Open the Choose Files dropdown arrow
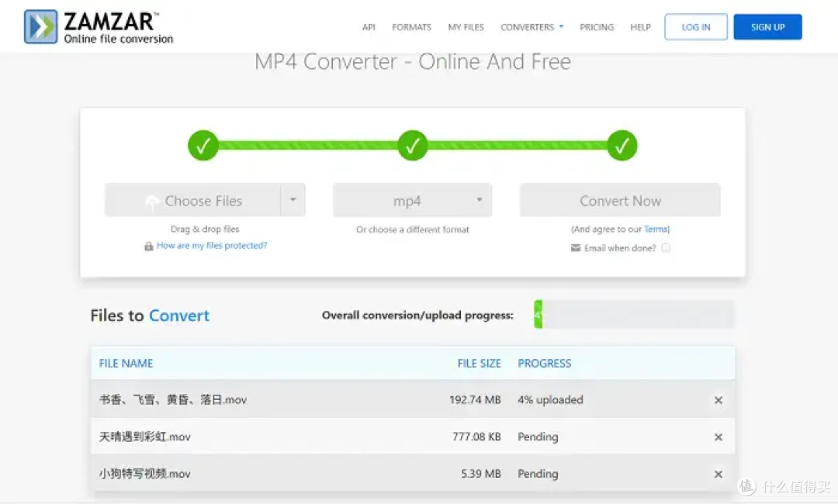The height and width of the screenshot is (504, 838). 293,200
